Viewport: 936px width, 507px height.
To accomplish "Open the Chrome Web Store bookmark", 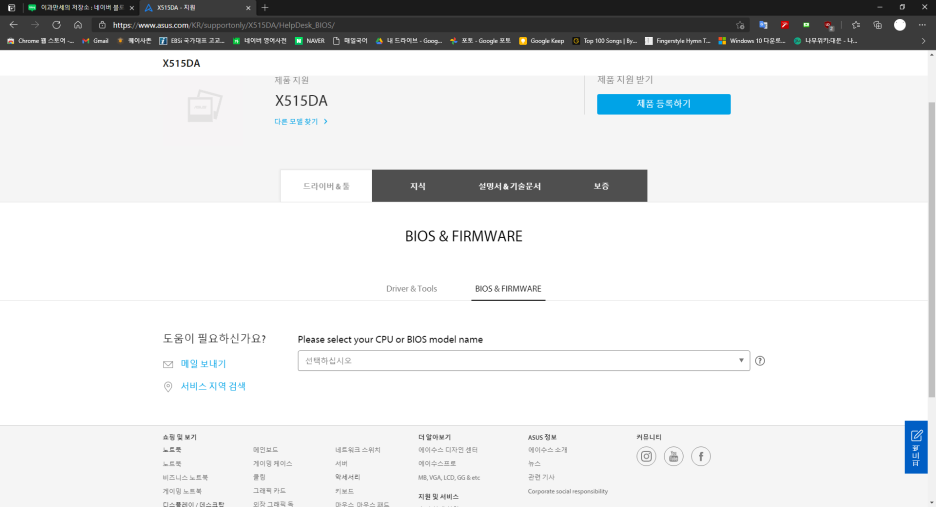I will click(x=40, y=41).
